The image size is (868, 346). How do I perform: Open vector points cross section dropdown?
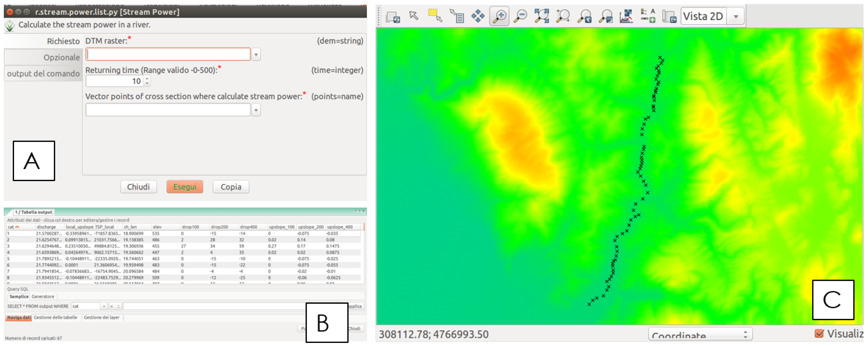coord(256,110)
